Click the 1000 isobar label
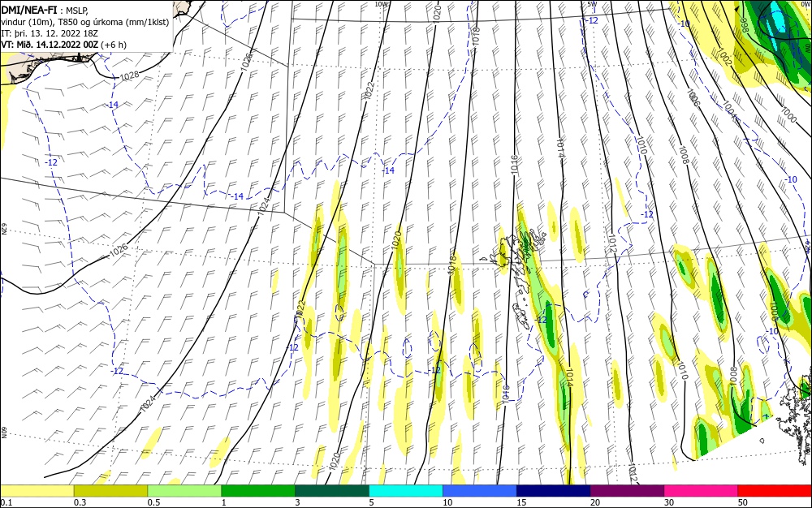Image resolution: width=812 pixels, height=508 pixels. 788,115
